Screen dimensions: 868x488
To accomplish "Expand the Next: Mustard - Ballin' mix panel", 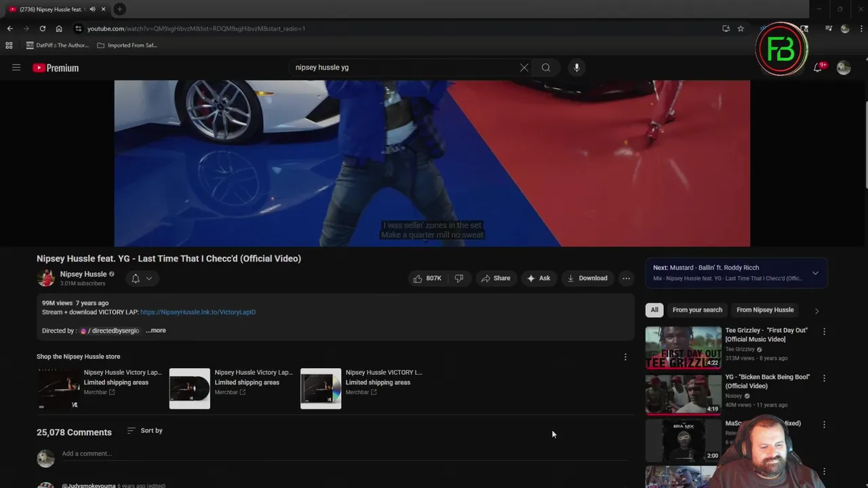I will 815,273.
